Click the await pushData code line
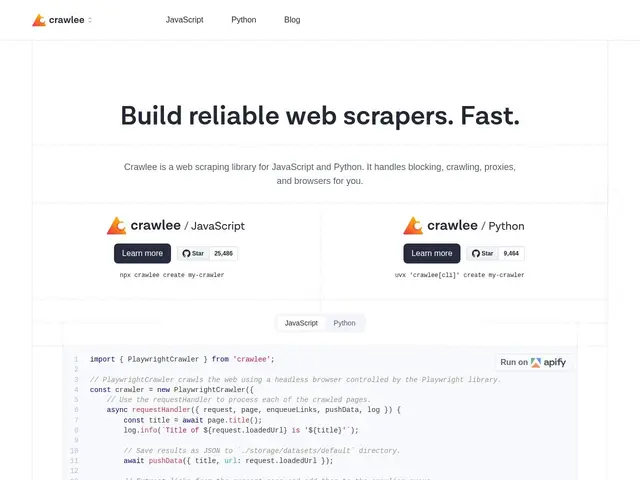This screenshot has height=480, width=640. pos(229,461)
